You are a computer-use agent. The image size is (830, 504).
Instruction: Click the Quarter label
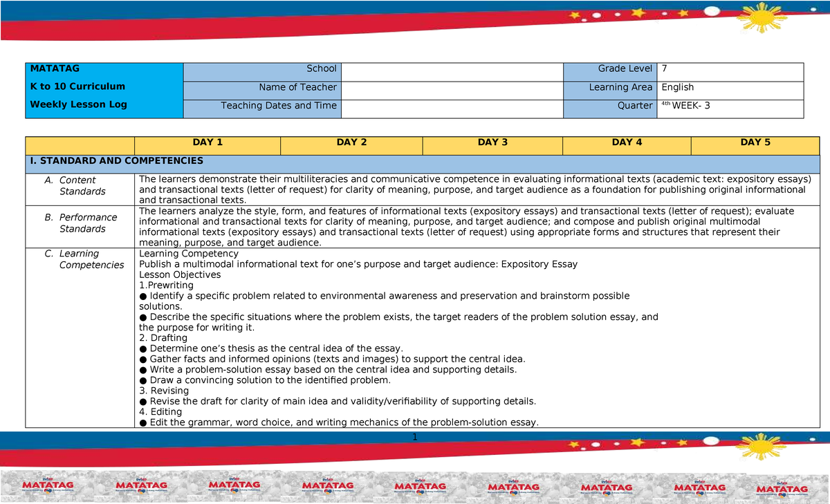(635, 106)
